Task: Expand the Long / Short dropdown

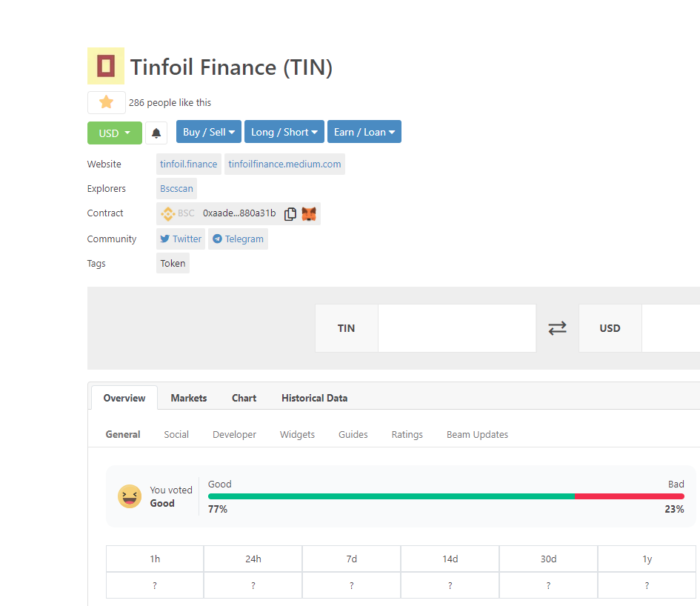Action: (x=284, y=132)
